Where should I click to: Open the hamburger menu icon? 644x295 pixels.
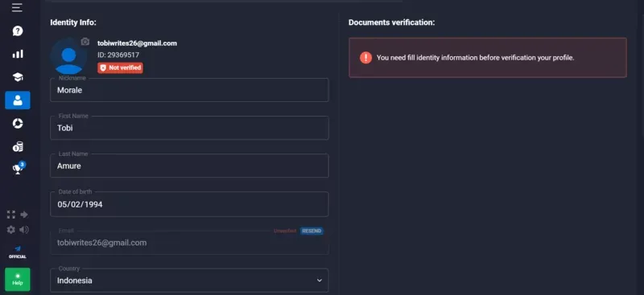pyautogui.click(x=17, y=7)
